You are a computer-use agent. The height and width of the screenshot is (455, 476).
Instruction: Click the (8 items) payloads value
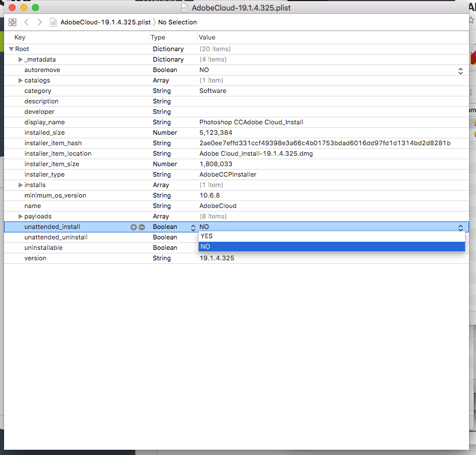point(213,216)
